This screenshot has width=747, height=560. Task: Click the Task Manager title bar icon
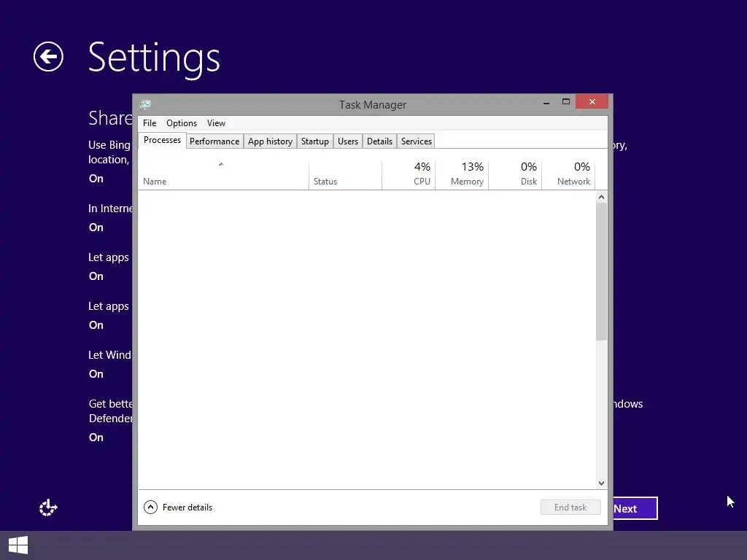[x=146, y=104]
